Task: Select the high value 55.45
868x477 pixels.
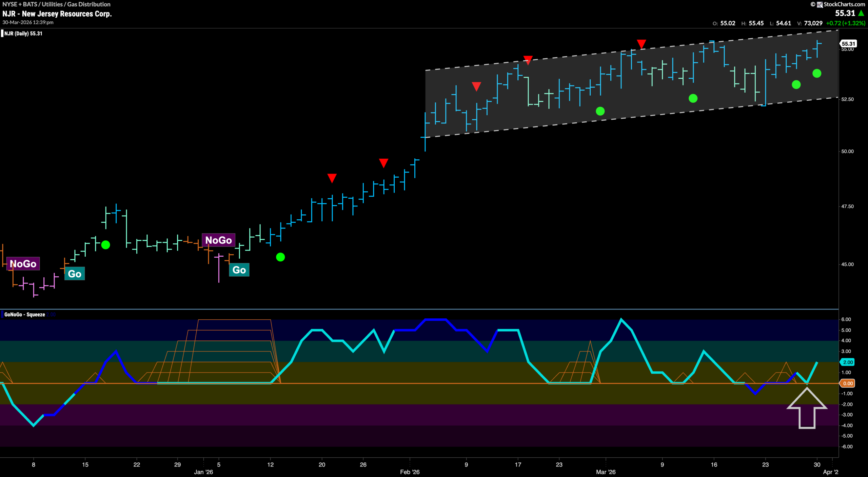Action: (756, 23)
